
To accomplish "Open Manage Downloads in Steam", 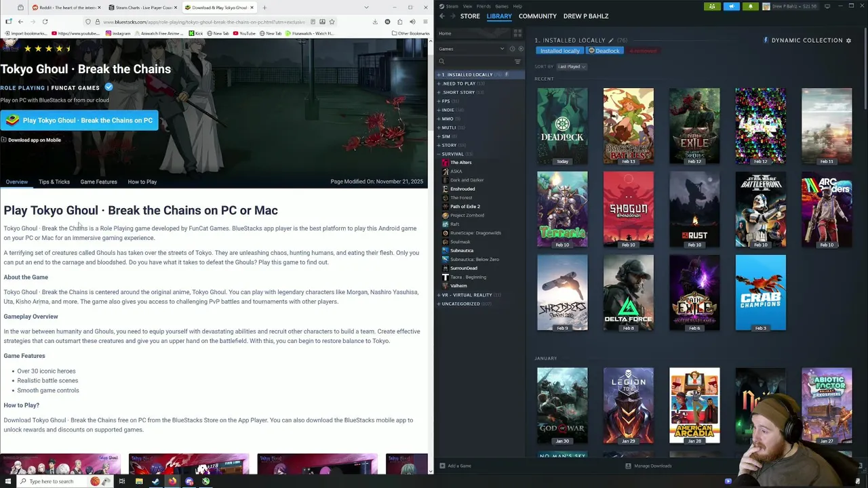I will [648, 466].
